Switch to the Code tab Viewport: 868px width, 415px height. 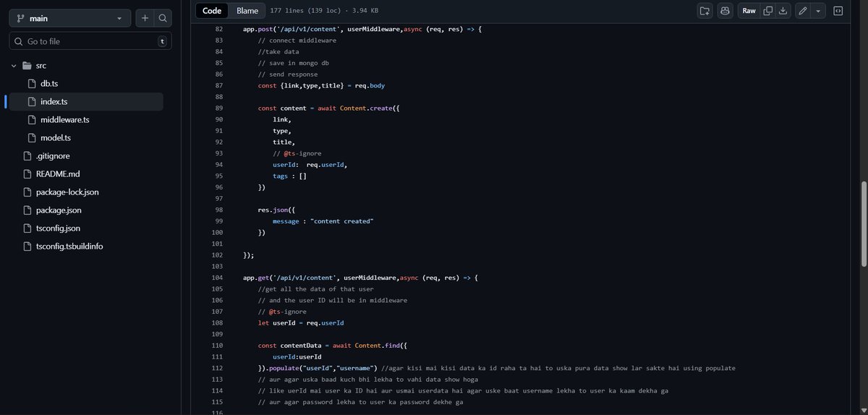click(212, 11)
